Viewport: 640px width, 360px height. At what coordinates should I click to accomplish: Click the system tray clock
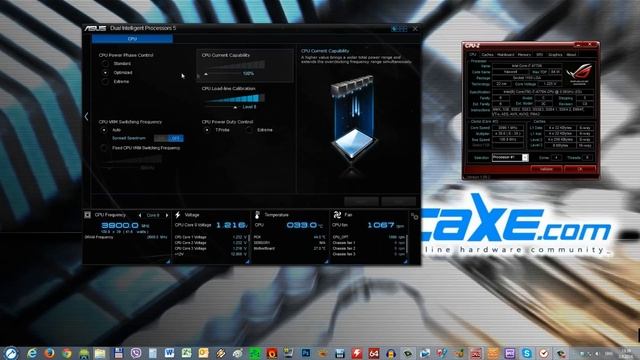[626, 353]
